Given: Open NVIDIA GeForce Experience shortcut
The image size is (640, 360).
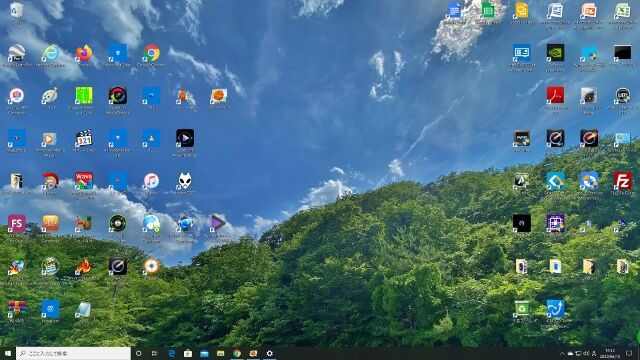Looking at the screenshot, I should click(556, 53).
